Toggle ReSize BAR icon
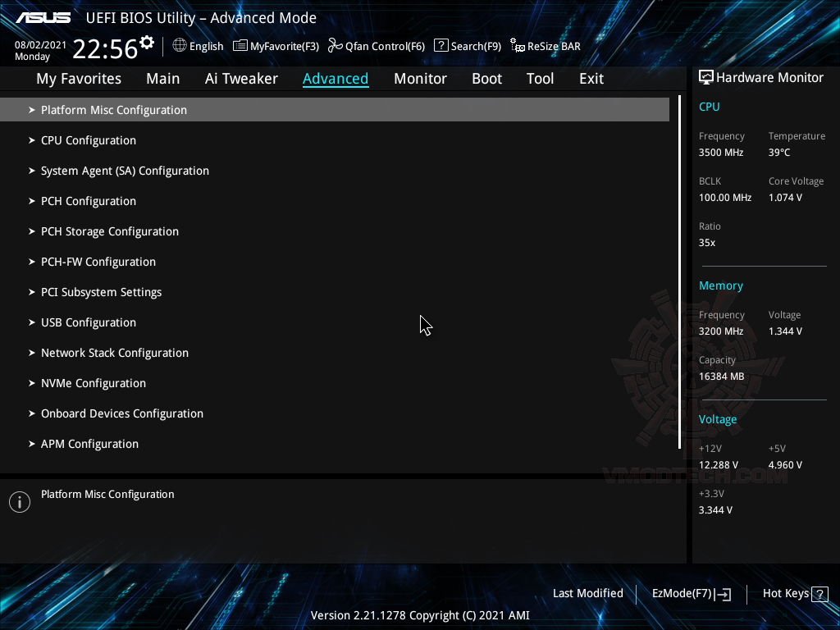The height and width of the screenshot is (630, 840). pos(518,46)
